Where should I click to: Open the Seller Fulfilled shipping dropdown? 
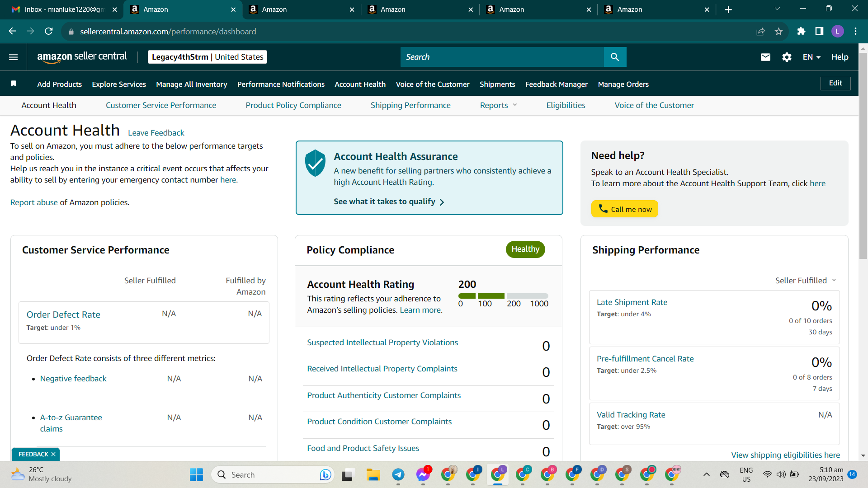pos(806,281)
